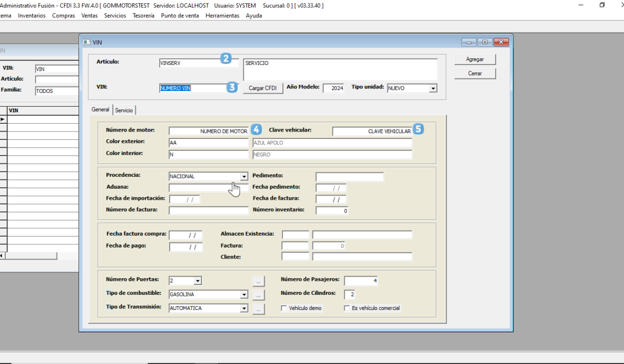Screen dimensions: 624x364
Task: Click the Factura code field
Action: [295, 246]
